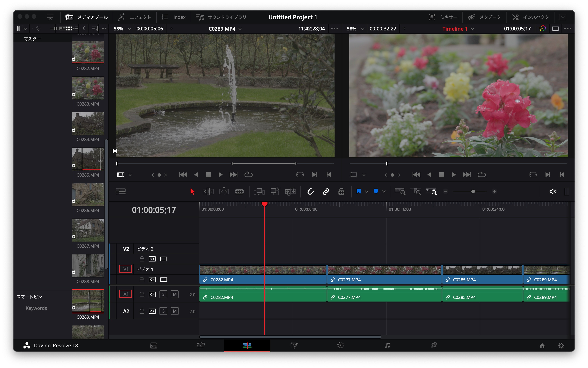The width and height of the screenshot is (588, 368).
Task: Adjust the timeline zoom slider handle
Action: coord(473,192)
